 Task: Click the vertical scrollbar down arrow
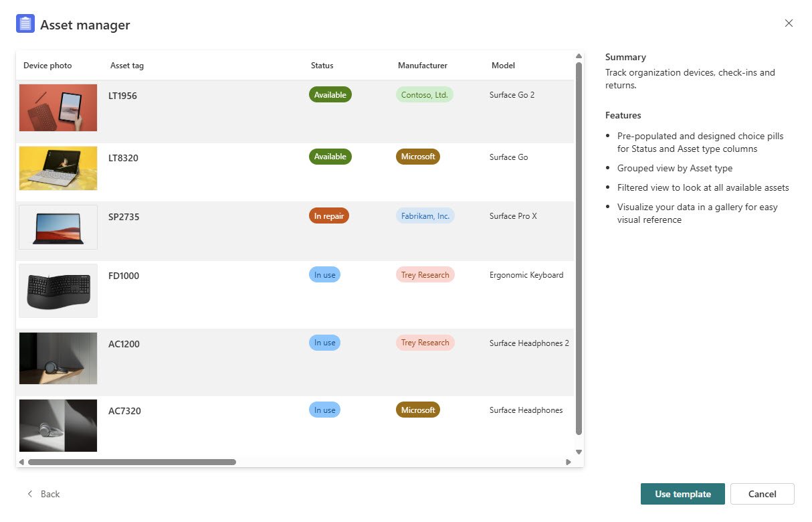tap(579, 452)
